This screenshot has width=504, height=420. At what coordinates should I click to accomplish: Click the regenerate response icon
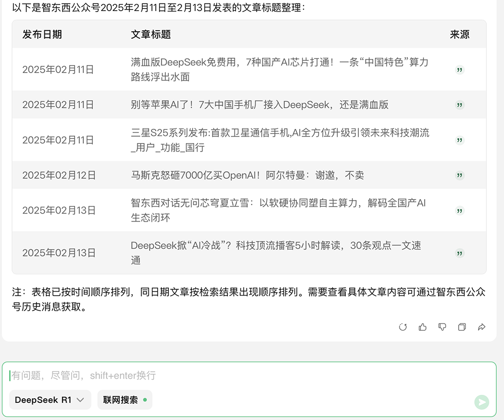pos(403,327)
